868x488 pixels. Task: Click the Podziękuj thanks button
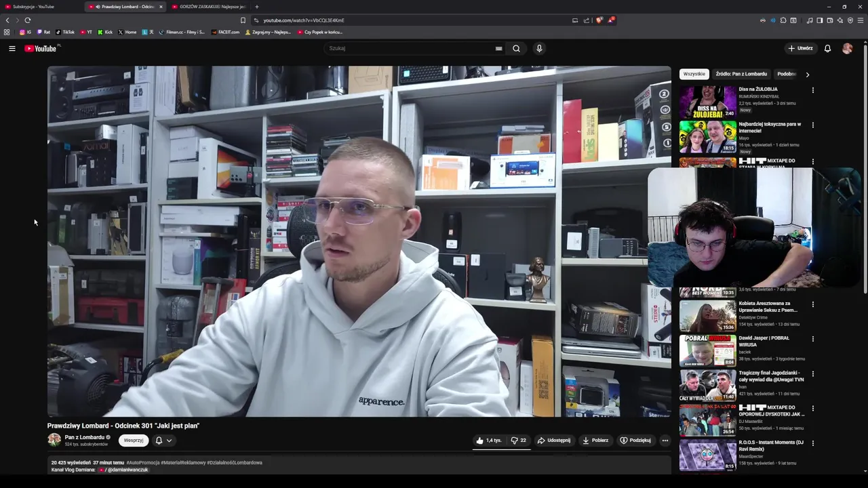coord(635,441)
